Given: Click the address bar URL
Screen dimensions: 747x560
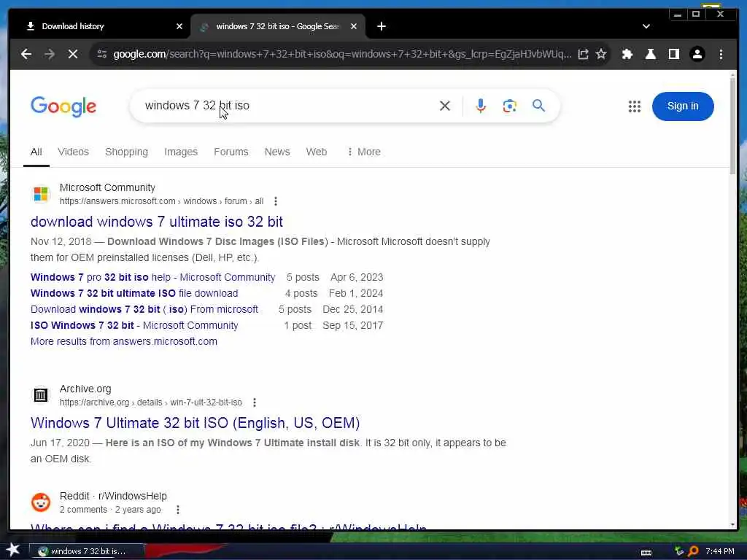Looking at the screenshot, I should pyautogui.click(x=342, y=54).
